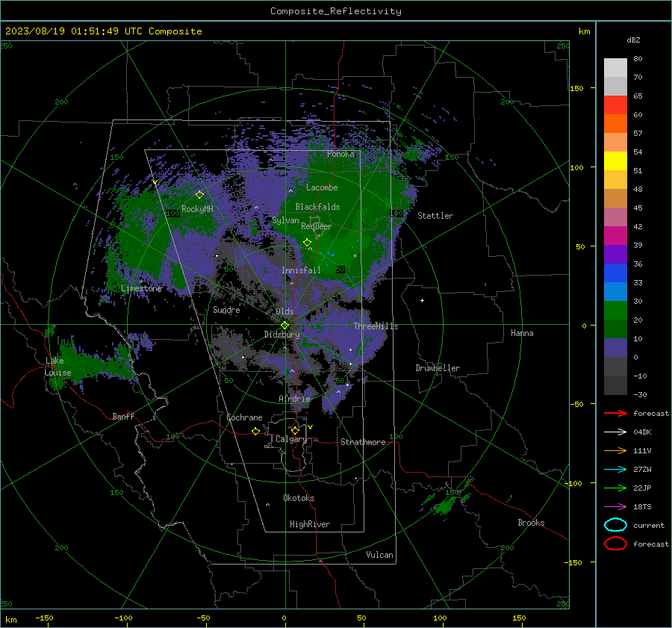Screen dimensions: 672x628
Task: Click the Calgary city label
Action: point(291,439)
